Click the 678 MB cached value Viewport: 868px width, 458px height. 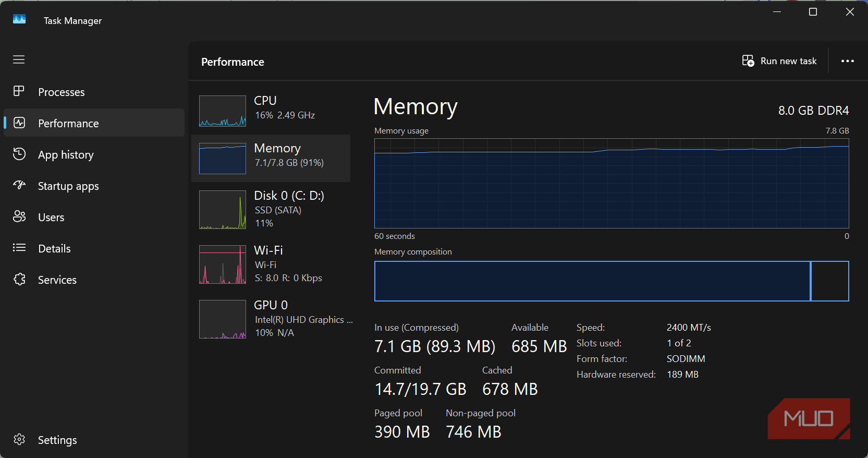(510, 389)
